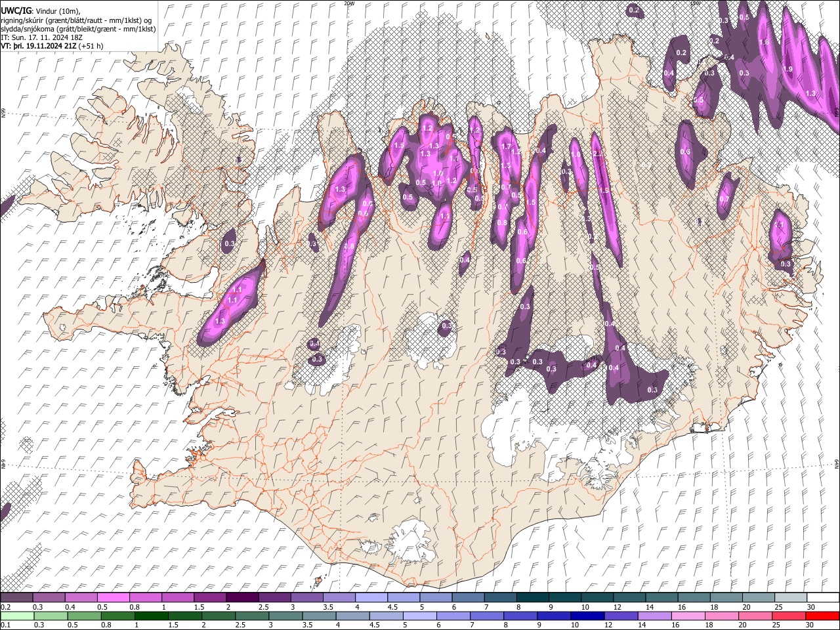The image size is (840, 630).
Task: Select the 'rigning/skúrir (grænt/blátt/rautt - mm/1klst) og' line
Action: point(76,20)
